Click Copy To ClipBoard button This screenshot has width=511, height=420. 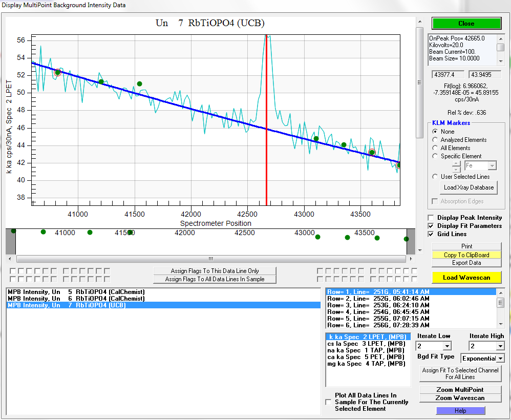[466, 255]
